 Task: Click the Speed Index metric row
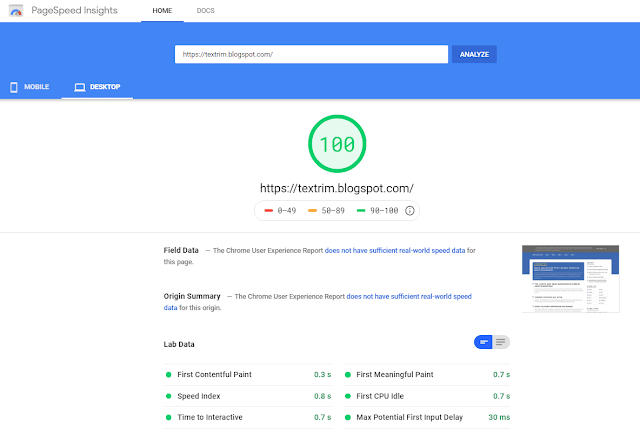[248, 396]
